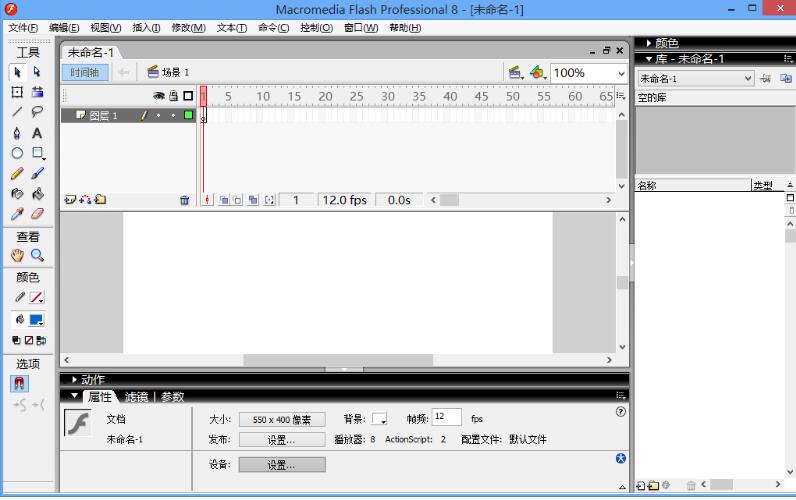Select the Lasso tool

tap(37, 112)
